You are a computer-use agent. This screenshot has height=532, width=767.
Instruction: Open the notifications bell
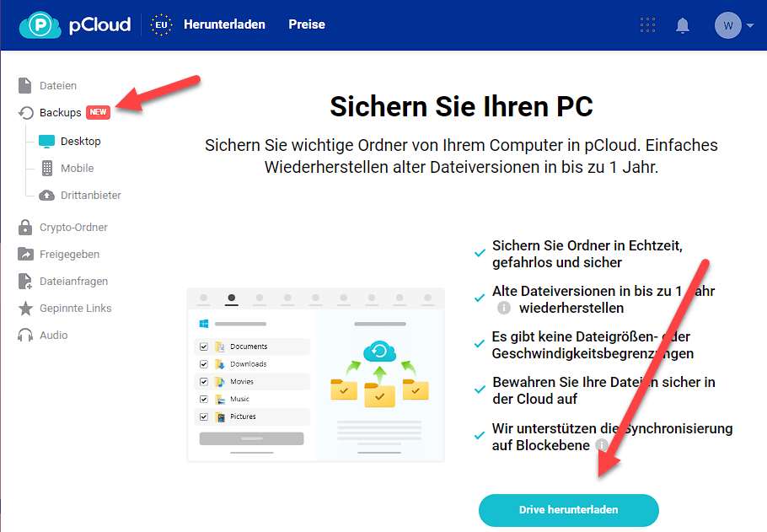click(683, 25)
